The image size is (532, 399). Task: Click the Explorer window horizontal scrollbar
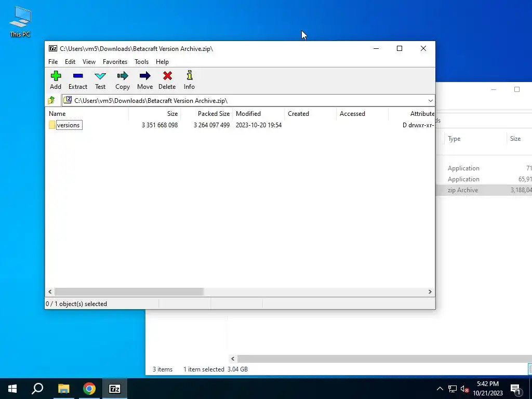click(384, 358)
